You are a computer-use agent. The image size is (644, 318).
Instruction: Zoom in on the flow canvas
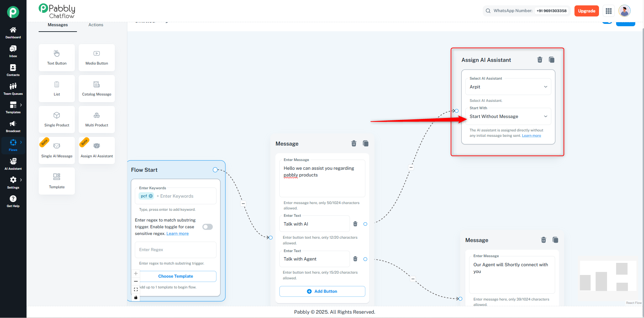point(136,273)
